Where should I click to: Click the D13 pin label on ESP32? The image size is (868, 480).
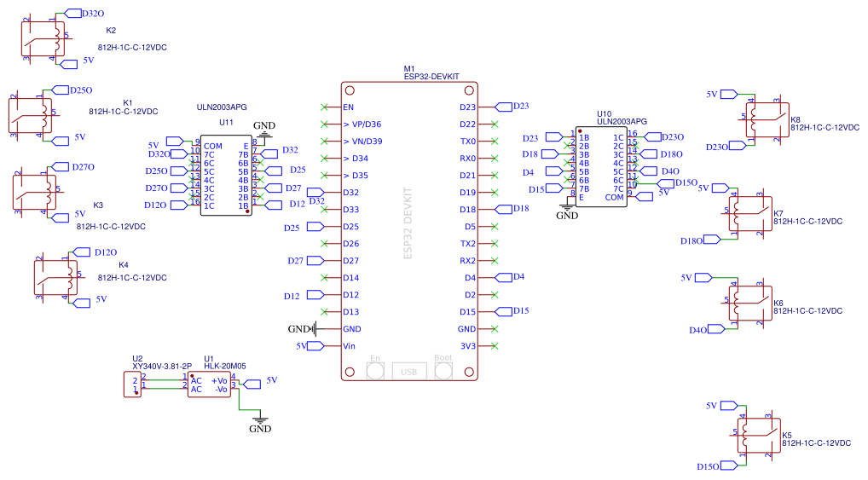click(x=351, y=312)
